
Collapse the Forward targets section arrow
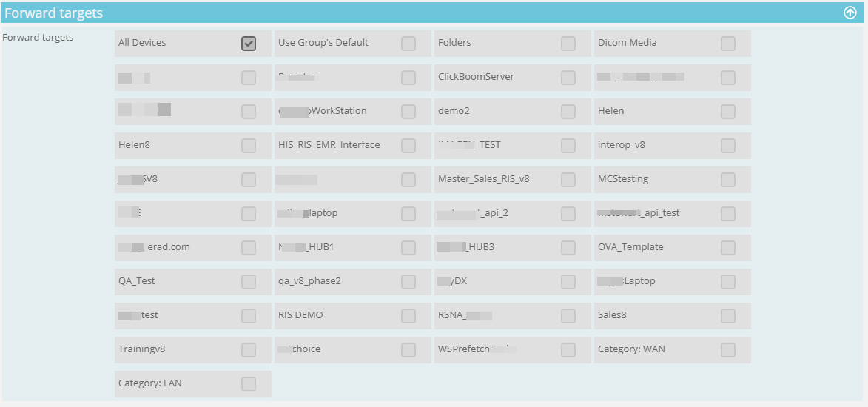[850, 13]
